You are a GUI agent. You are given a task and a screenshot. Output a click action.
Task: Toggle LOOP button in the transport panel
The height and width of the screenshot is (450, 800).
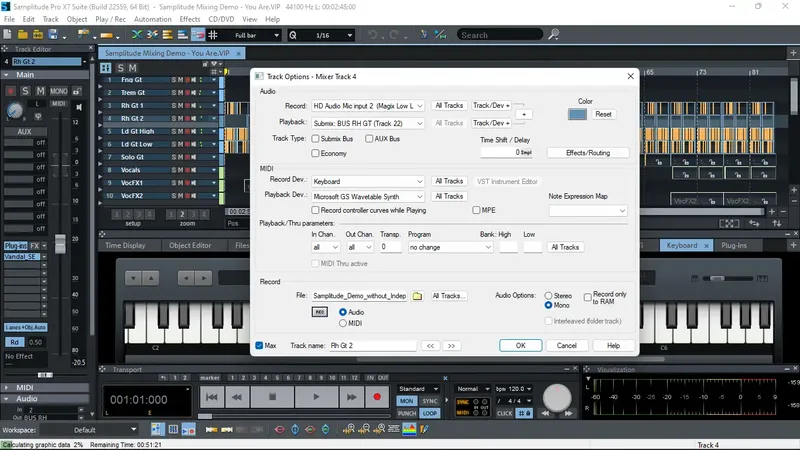click(431, 413)
